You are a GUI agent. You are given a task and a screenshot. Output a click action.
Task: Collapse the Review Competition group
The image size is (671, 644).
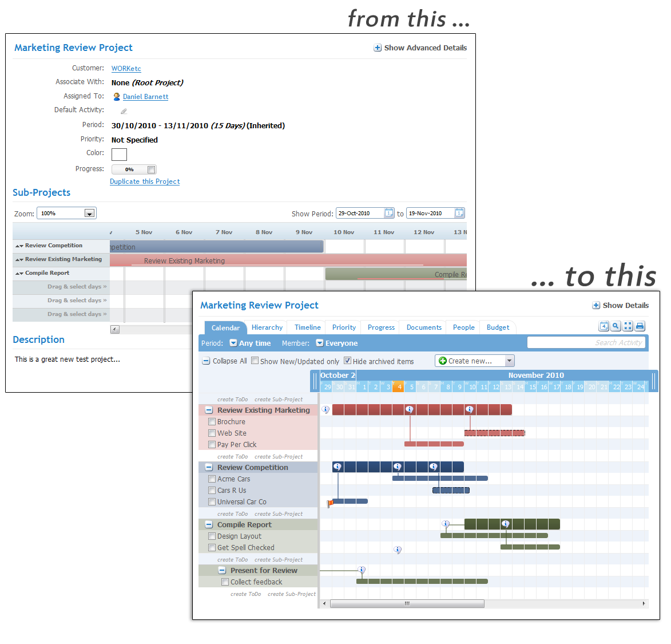tap(209, 467)
